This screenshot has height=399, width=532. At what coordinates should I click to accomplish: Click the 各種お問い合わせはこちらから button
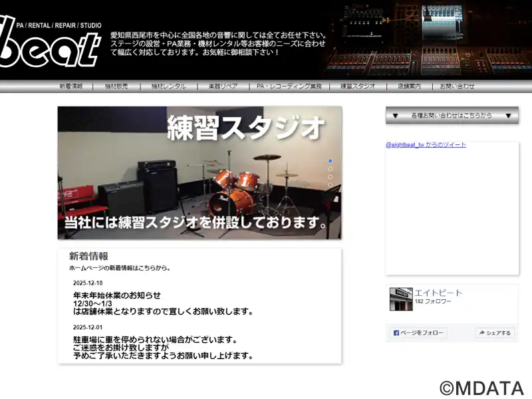click(452, 115)
